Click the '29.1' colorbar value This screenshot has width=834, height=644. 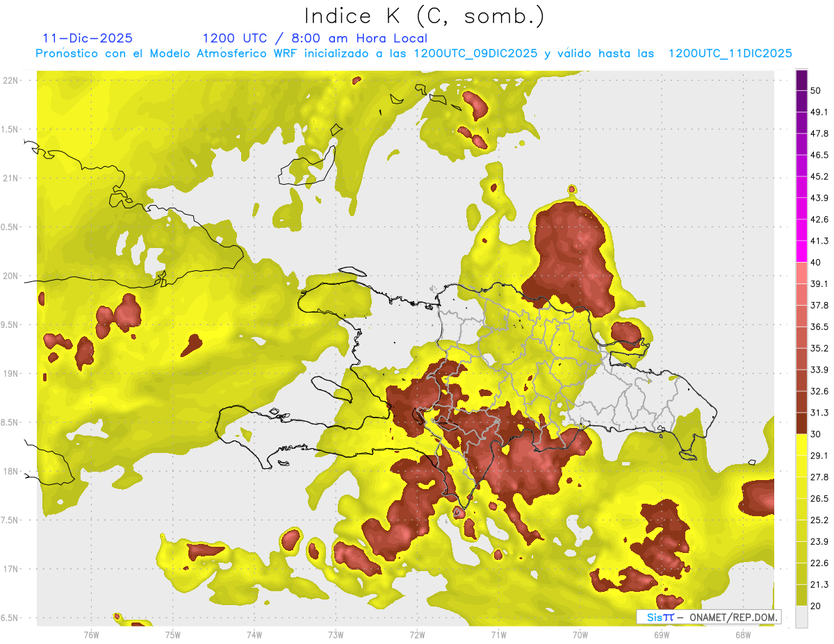click(819, 456)
